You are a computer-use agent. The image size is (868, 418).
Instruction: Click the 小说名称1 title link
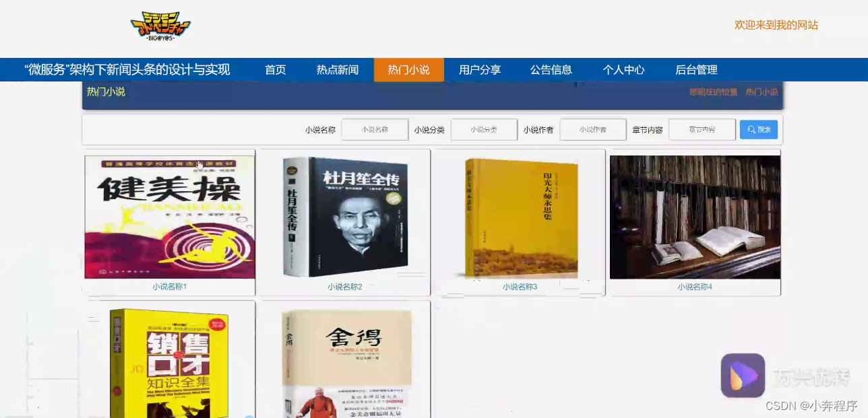[169, 287]
